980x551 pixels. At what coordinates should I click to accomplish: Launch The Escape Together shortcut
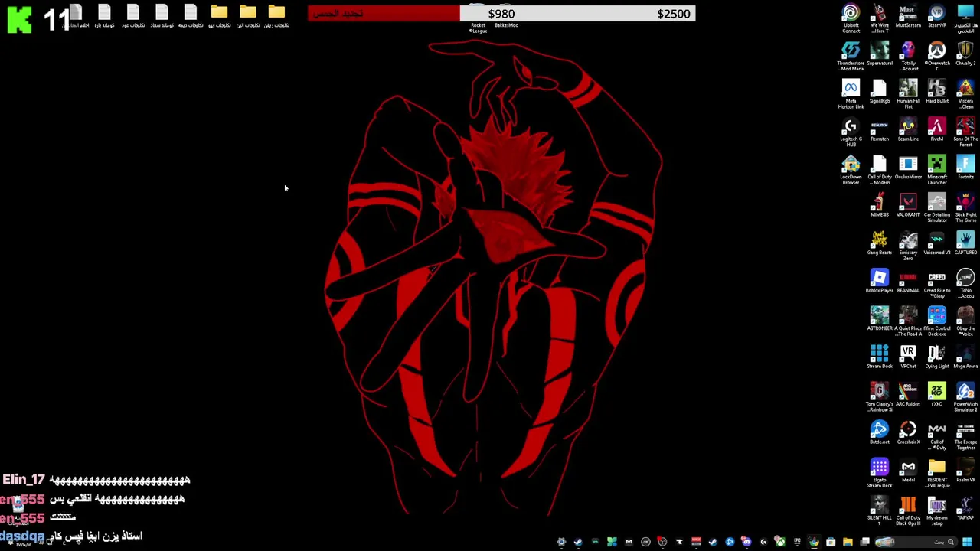(965, 435)
